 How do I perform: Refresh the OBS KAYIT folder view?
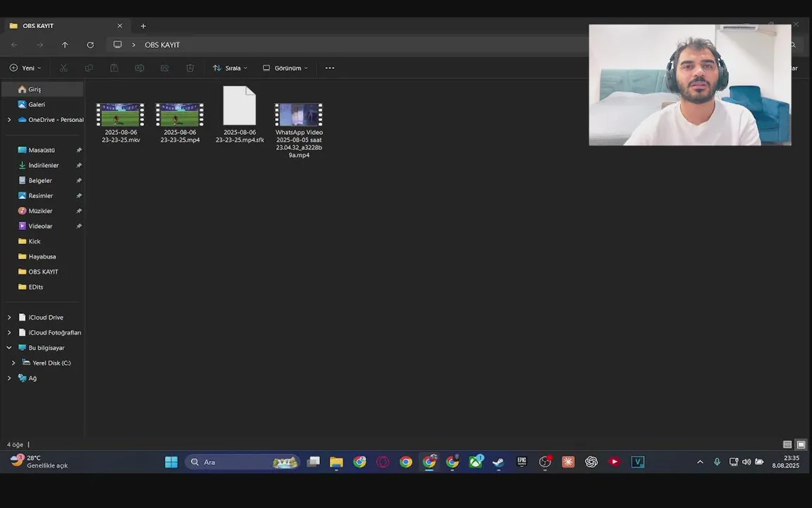point(90,45)
